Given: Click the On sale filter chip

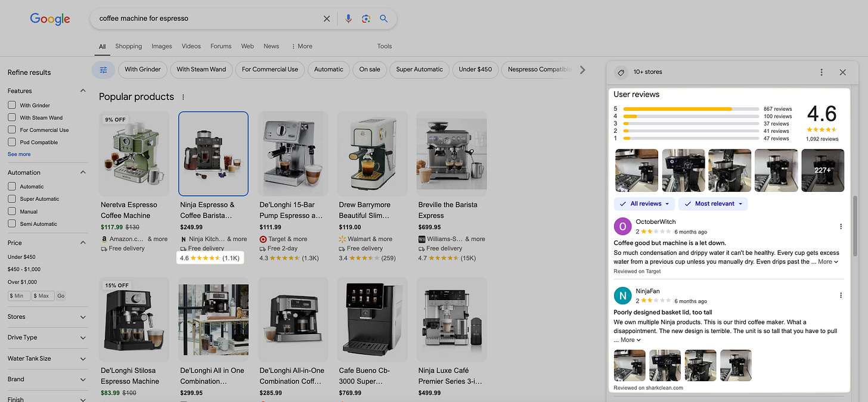Looking at the screenshot, I should pos(370,70).
